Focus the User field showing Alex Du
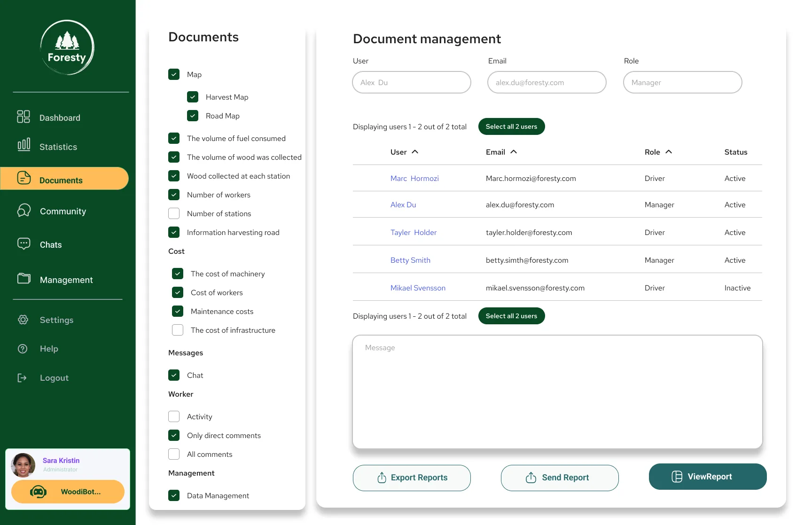Image resolution: width=812 pixels, height=525 pixels. 412,82
